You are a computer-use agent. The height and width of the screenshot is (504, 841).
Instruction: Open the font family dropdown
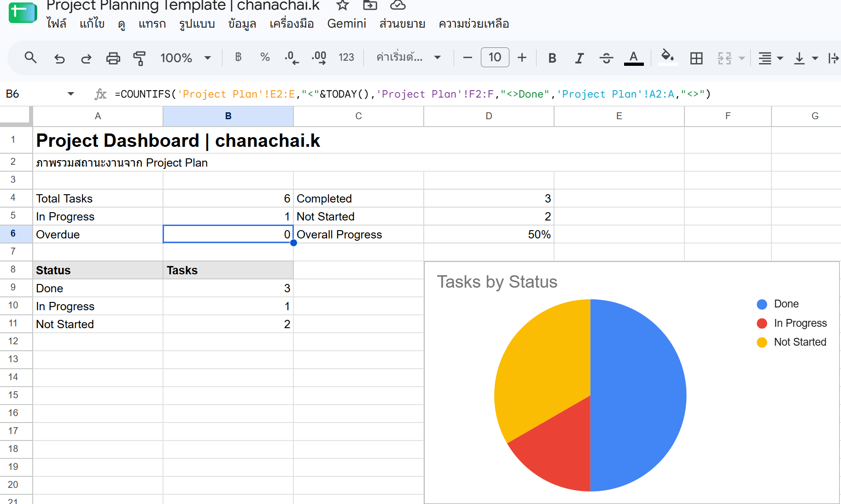409,58
